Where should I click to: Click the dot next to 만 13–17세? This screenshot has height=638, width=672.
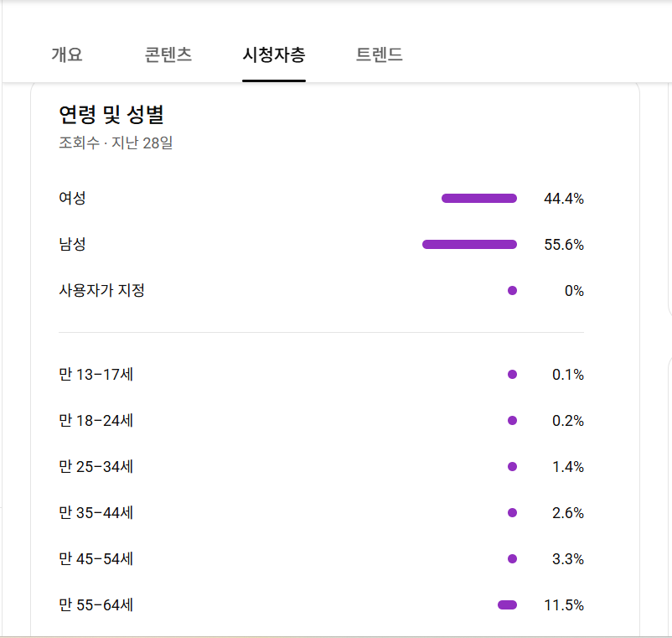tap(512, 375)
